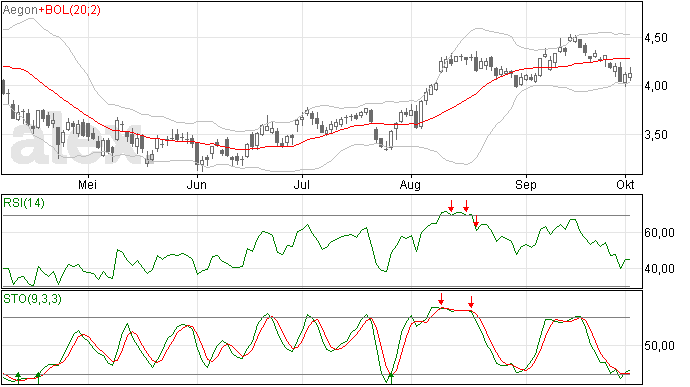Click the 4,00 price axis value
The width and height of the screenshot is (690, 387).
tap(656, 86)
